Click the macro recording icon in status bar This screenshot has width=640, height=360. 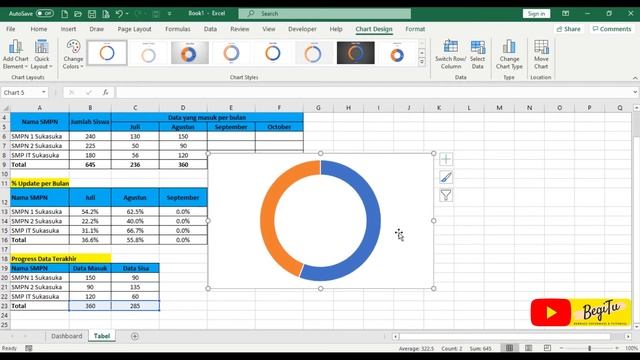click(29, 348)
